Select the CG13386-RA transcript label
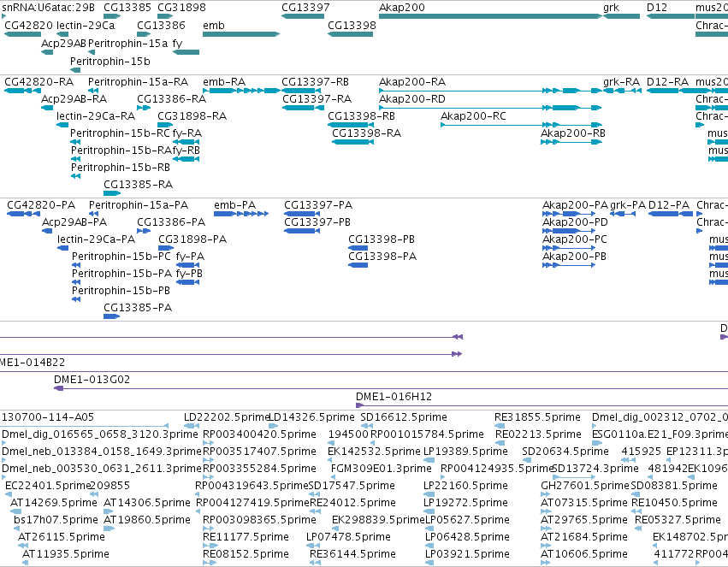 tap(171, 99)
